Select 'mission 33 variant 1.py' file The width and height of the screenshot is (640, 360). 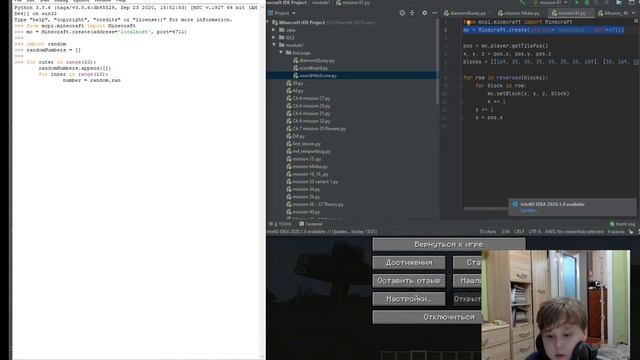[x=312, y=182]
